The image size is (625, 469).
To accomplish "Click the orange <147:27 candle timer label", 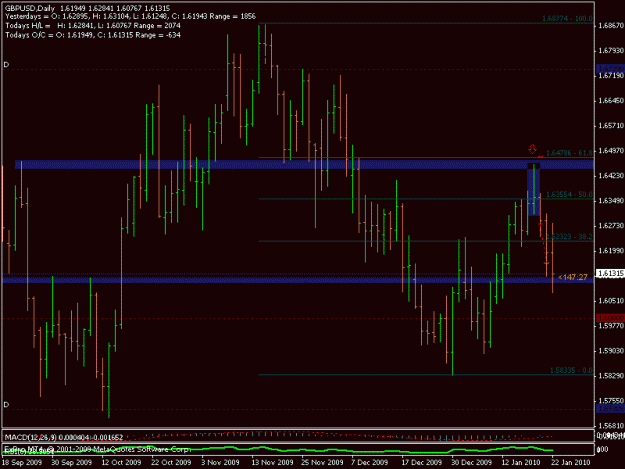I will point(573,277).
